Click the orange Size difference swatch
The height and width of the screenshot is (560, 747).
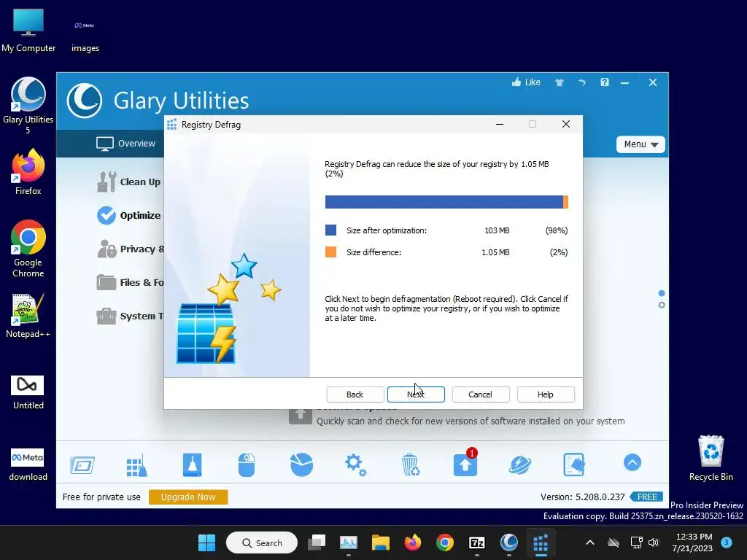tap(330, 252)
